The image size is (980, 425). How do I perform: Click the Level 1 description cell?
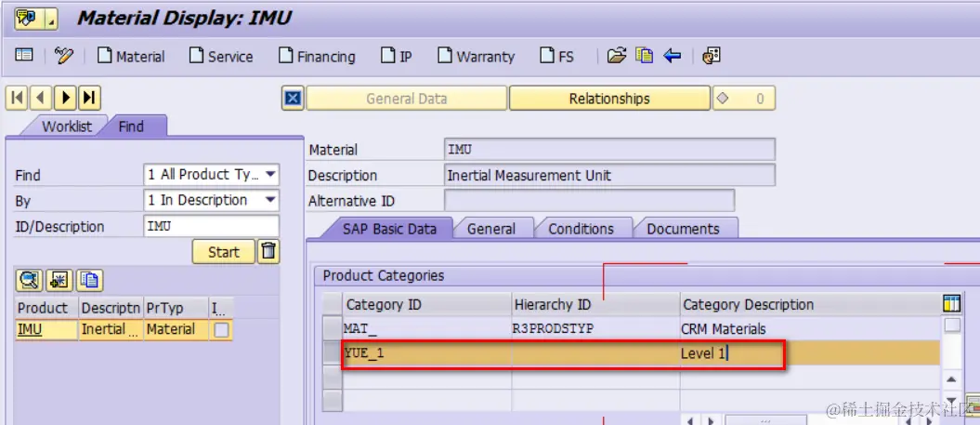click(810, 353)
